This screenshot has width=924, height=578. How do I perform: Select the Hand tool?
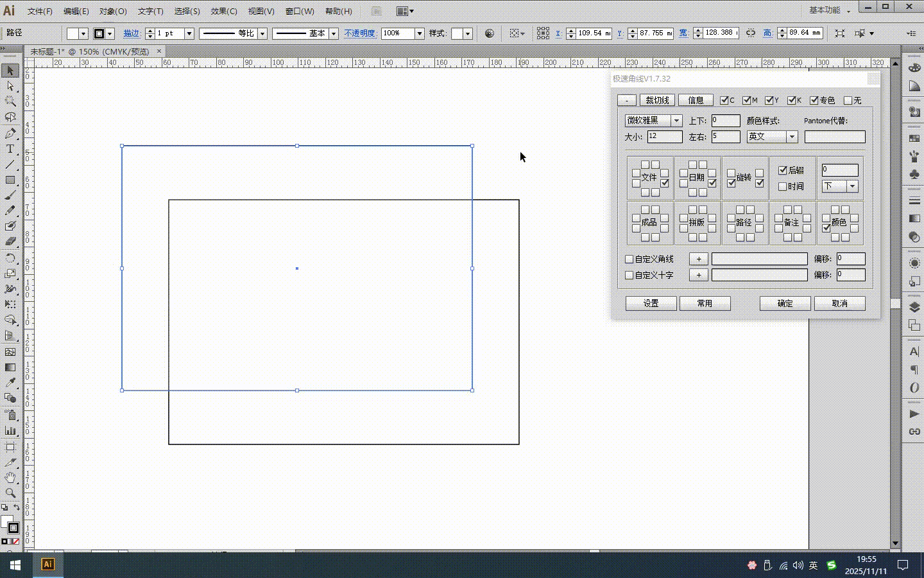click(x=10, y=477)
